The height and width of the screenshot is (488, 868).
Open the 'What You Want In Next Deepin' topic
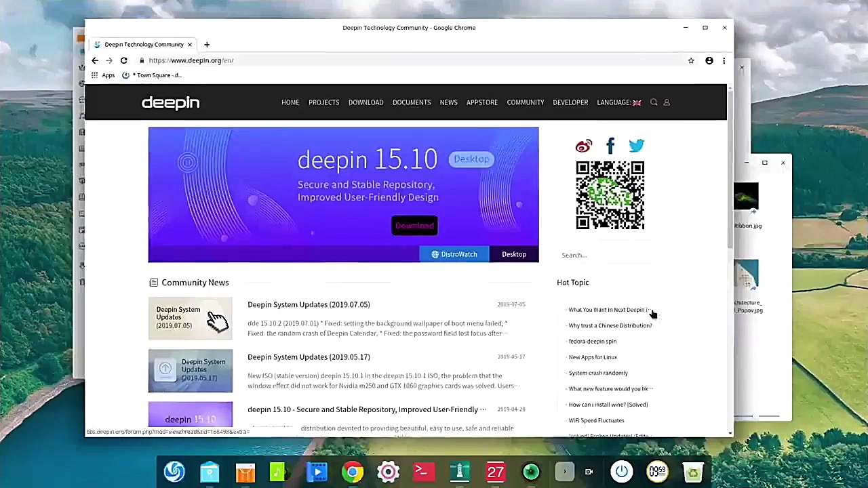[609, 310]
